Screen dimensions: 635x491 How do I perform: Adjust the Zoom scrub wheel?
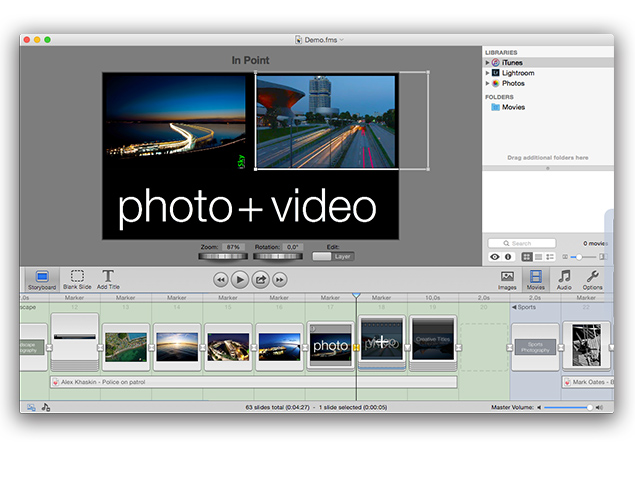(x=223, y=256)
